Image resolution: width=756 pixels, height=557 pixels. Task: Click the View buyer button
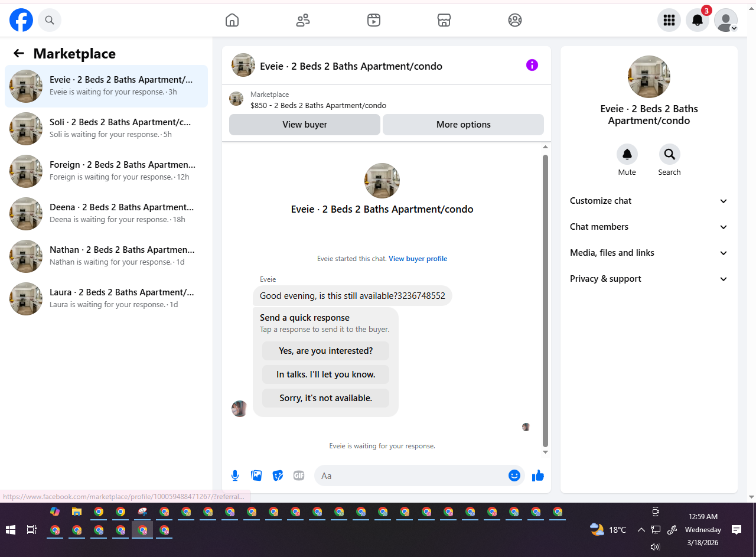(x=305, y=125)
